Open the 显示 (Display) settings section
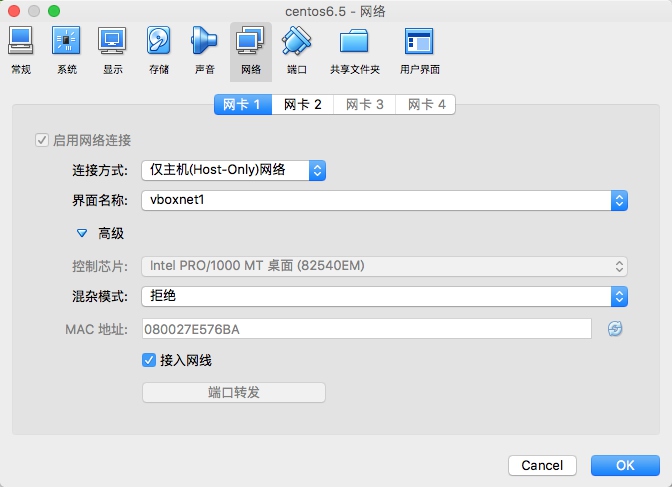This screenshot has height=487, width=672. (112, 51)
